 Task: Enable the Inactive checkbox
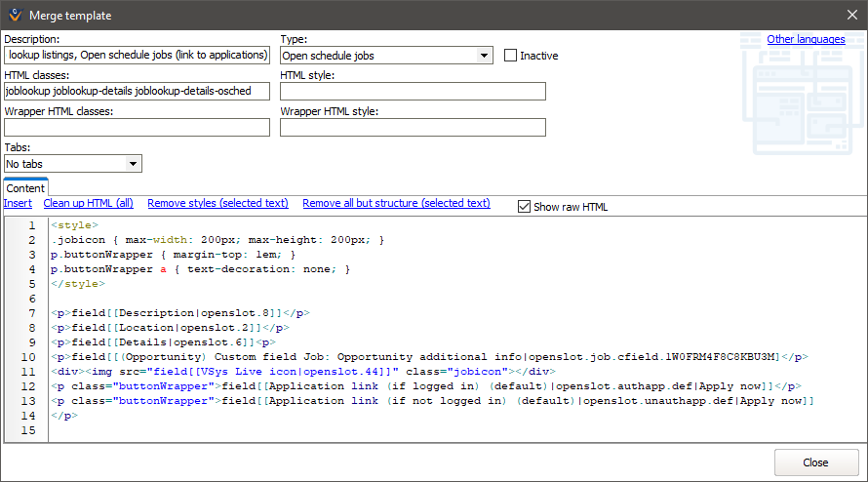(510, 56)
